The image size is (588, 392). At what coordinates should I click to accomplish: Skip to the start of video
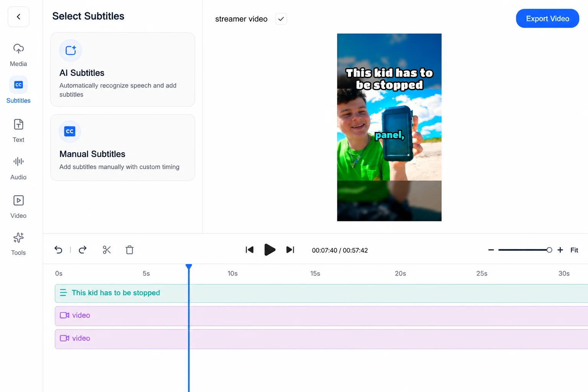click(x=250, y=250)
